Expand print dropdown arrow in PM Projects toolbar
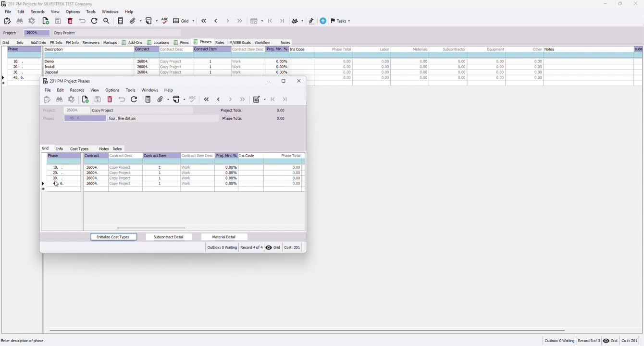The image size is (644, 346). click(x=157, y=21)
